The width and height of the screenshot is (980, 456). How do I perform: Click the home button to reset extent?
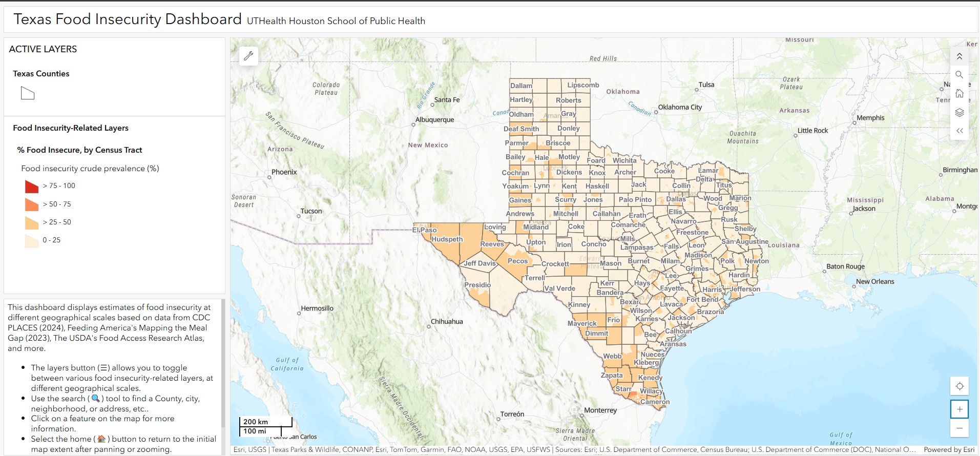point(959,94)
